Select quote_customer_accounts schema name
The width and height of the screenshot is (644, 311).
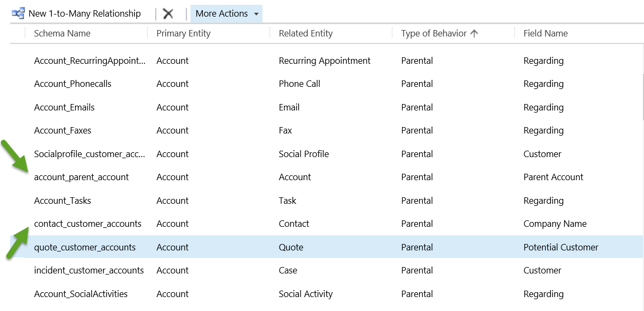pyautogui.click(x=85, y=247)
